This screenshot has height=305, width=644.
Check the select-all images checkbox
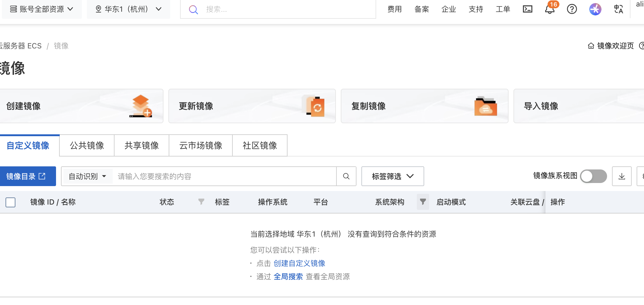[10, 202]
